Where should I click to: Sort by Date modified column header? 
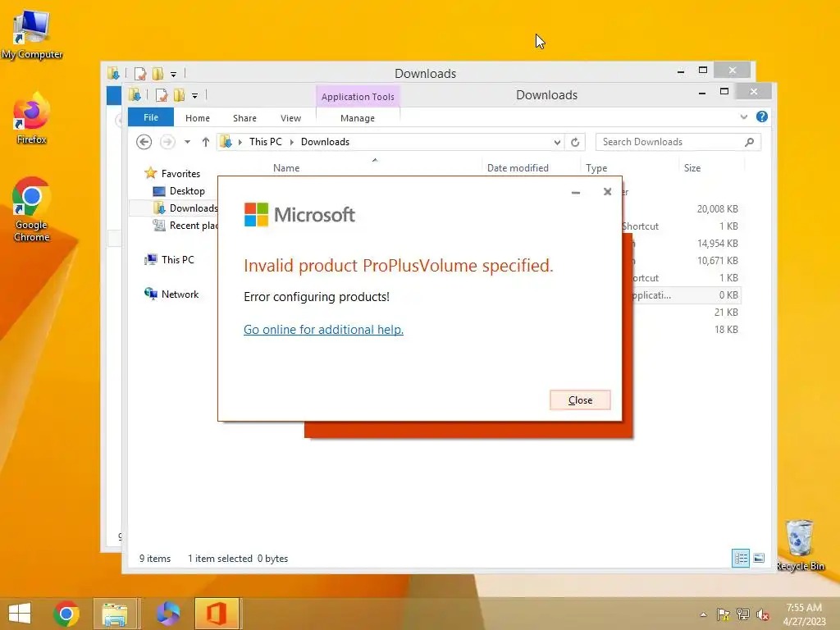[518, 168]
